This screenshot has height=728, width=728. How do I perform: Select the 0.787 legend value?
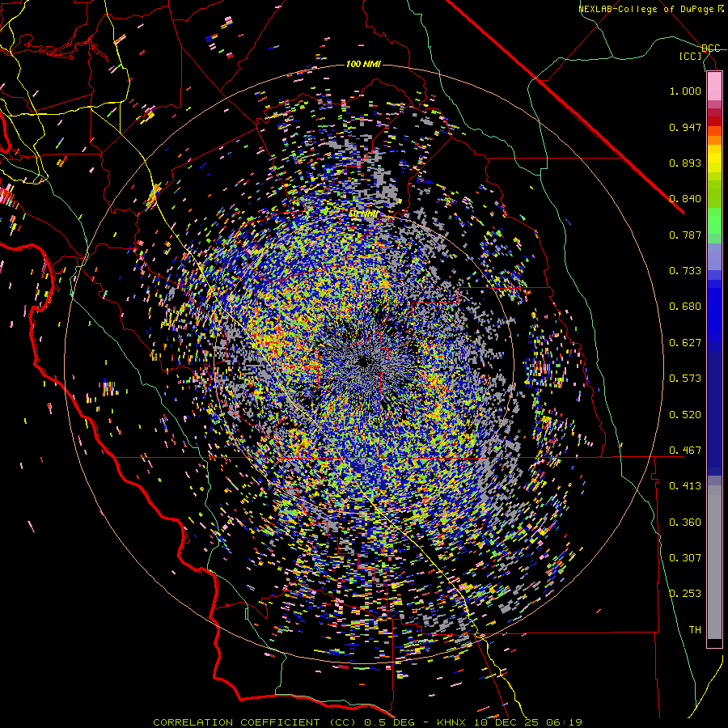(x=685, y=235)
